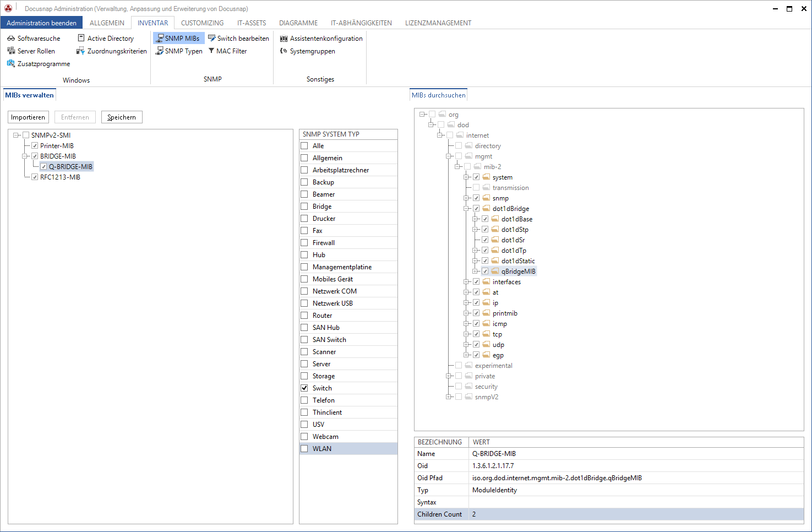Click the tcp folder icon
The height and width of the screenshot is (532, 812).
486,334
